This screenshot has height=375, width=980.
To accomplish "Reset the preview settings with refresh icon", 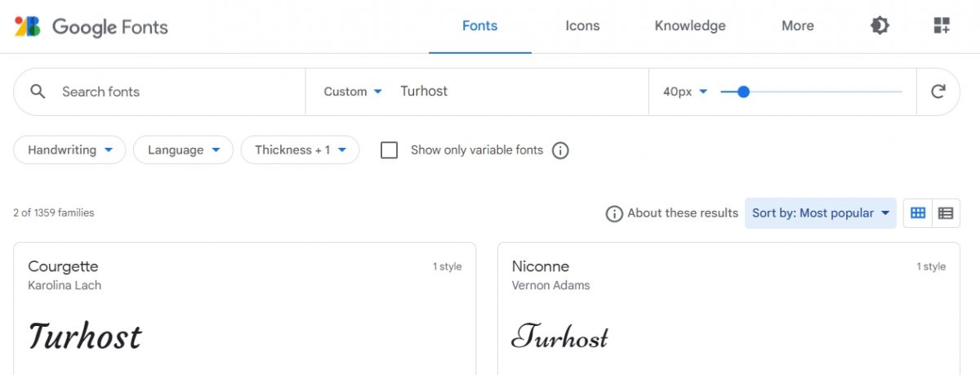I will (x=938, y=92).
